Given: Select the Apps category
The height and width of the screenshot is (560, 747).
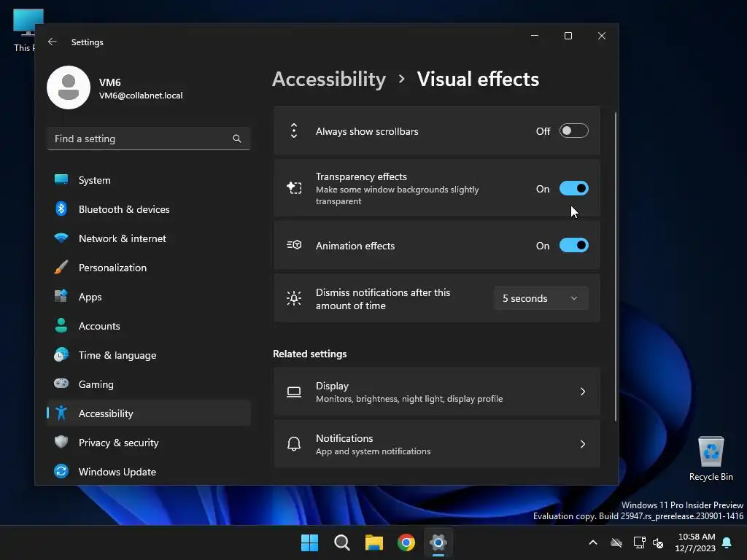Looking at the screenshot, I should [149, 297].
